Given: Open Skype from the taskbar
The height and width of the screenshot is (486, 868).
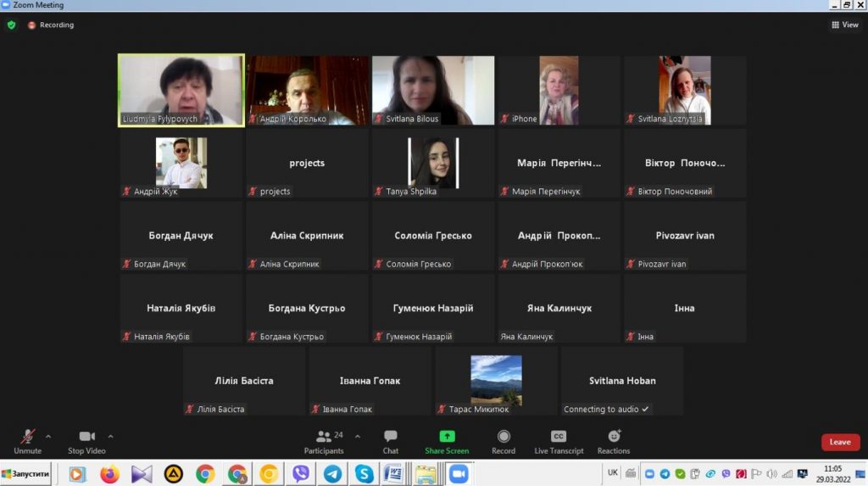Looking at the screenshot, I should 364,474.
